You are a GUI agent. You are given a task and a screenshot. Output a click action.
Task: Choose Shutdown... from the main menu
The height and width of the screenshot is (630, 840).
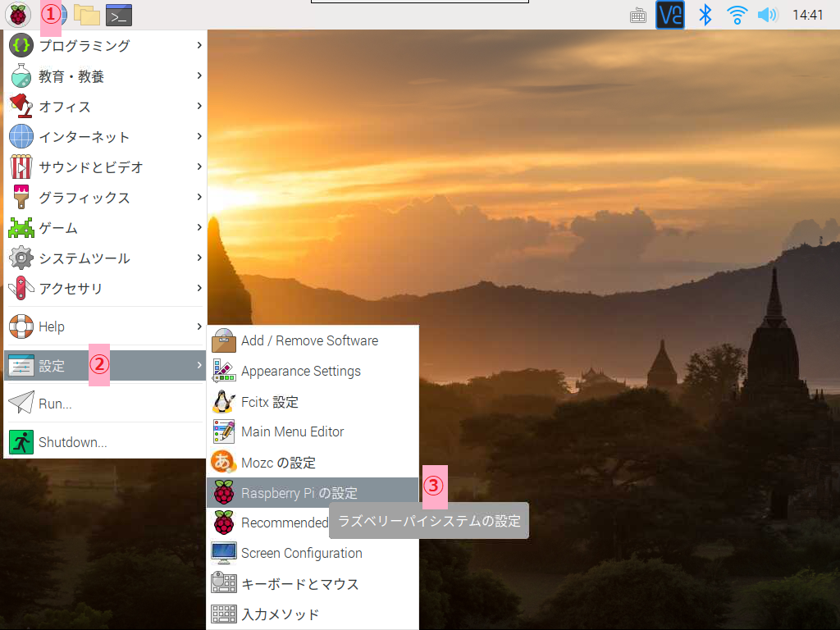[x=73, y=442]
